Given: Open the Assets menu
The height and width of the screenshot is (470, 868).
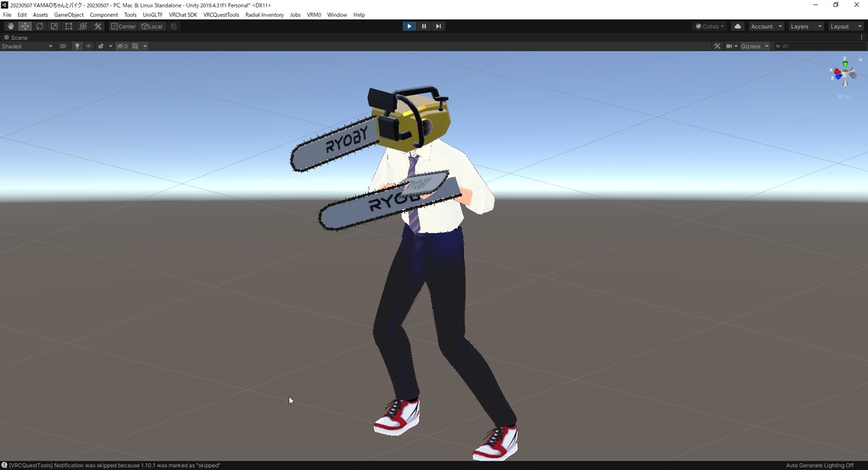Looking at the screenshot, I should pyautogui.click(x=41, y=15).
